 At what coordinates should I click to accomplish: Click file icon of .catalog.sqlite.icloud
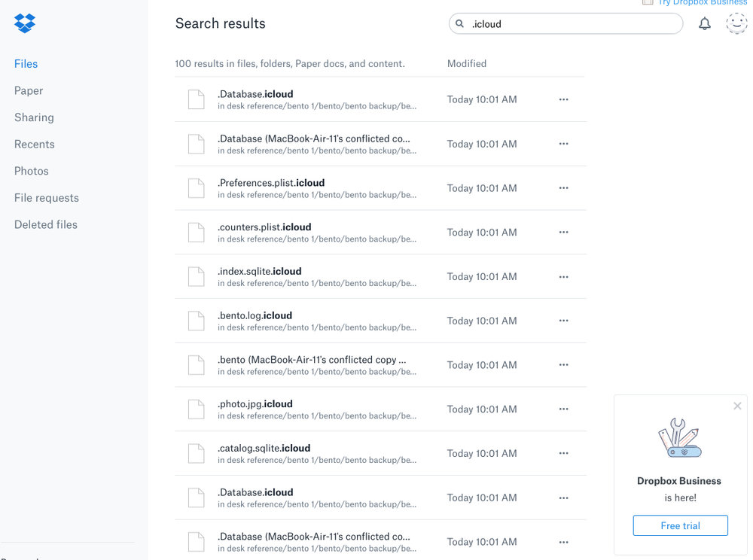tap(196, 453)
